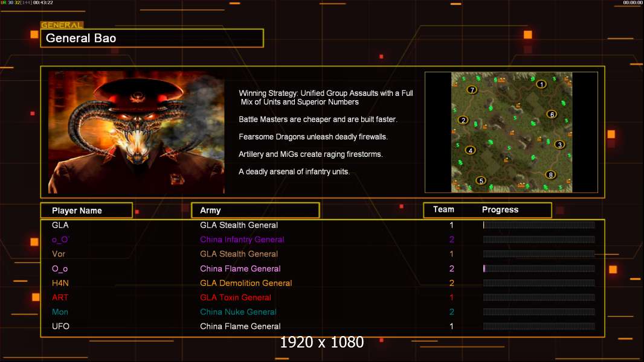The width and height of the screenshot is (644, 362).
Task: Click the yellow GENERAL label tag
Action: tap(62, 25)
